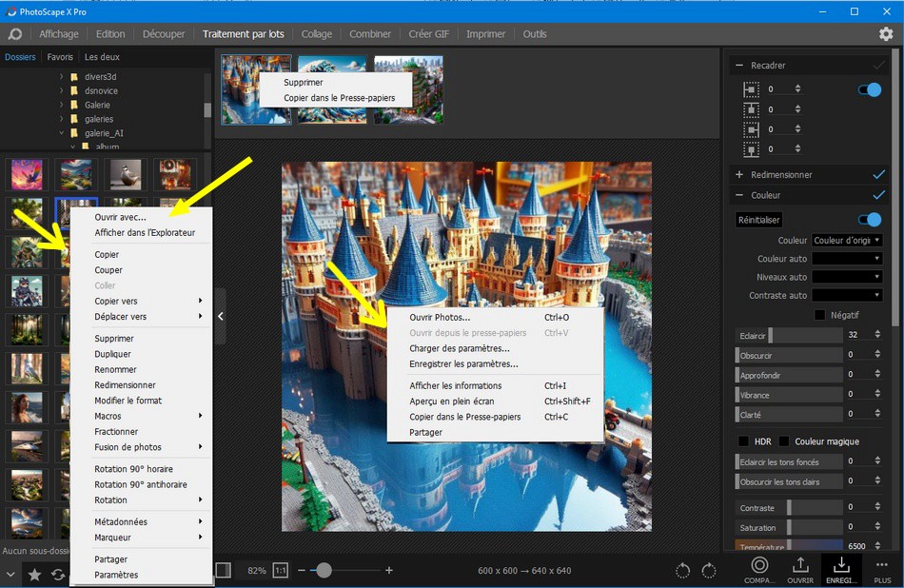Switch to the Favoris folder view
904x588 pixels.
point(60,57)
